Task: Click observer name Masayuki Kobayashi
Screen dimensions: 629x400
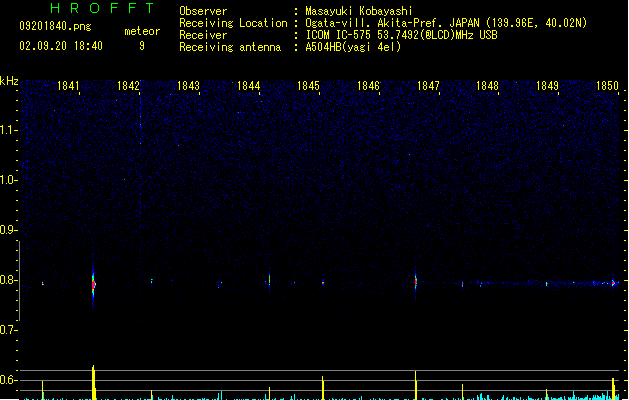Action: click(359, 11)
